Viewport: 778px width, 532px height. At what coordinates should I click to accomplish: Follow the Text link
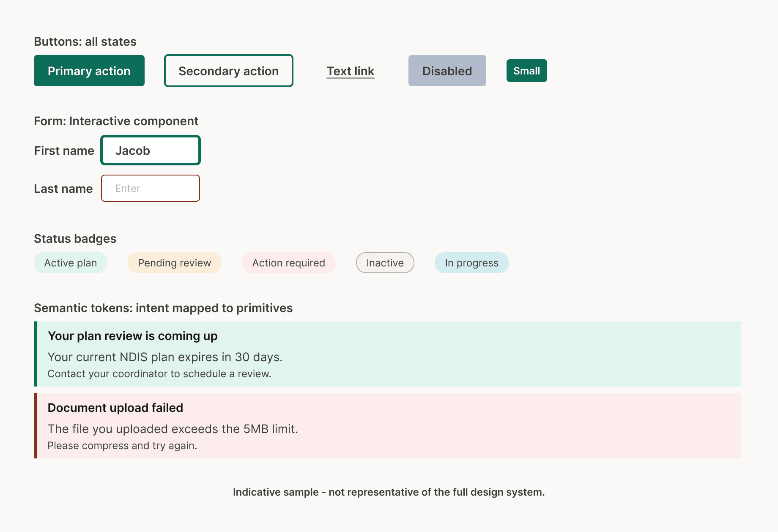click(351, 71)
